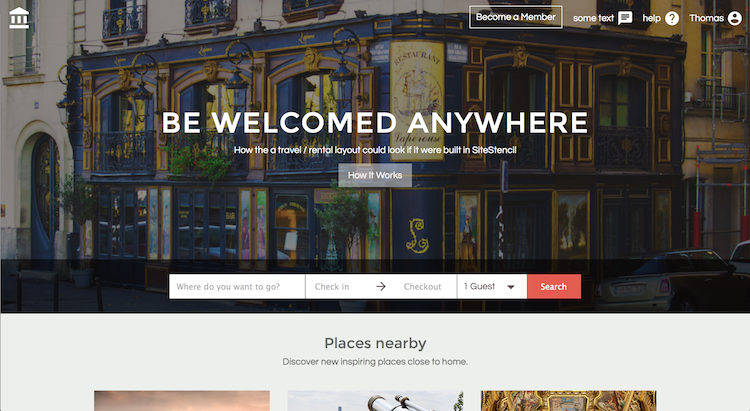Screen dimensions: 750x411
Task: Click the Places nearby heading
Action: (375, 343)
